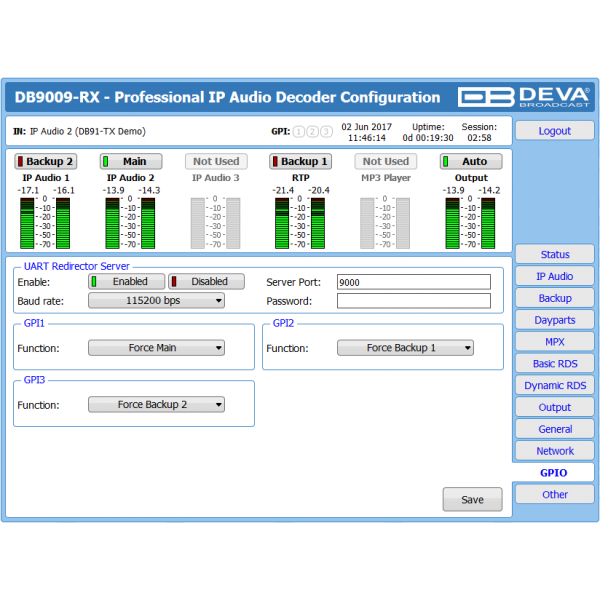Click the IP Audio 1 level meter
This screenshot has height=600, width=600.
45,223
